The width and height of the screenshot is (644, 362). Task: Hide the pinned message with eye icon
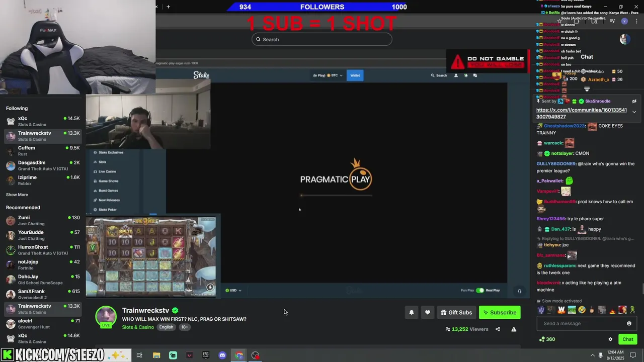[634, 101]
